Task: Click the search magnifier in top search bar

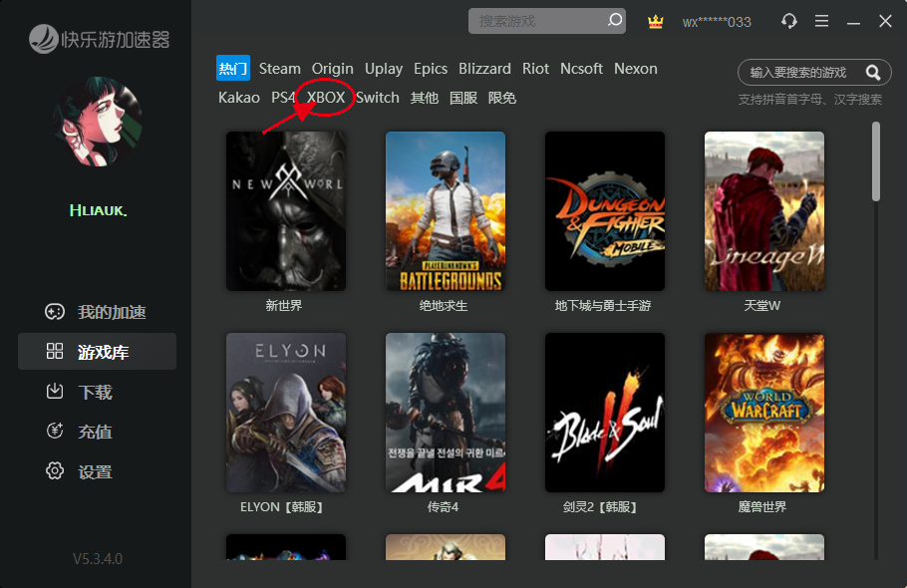Action: 615,20
